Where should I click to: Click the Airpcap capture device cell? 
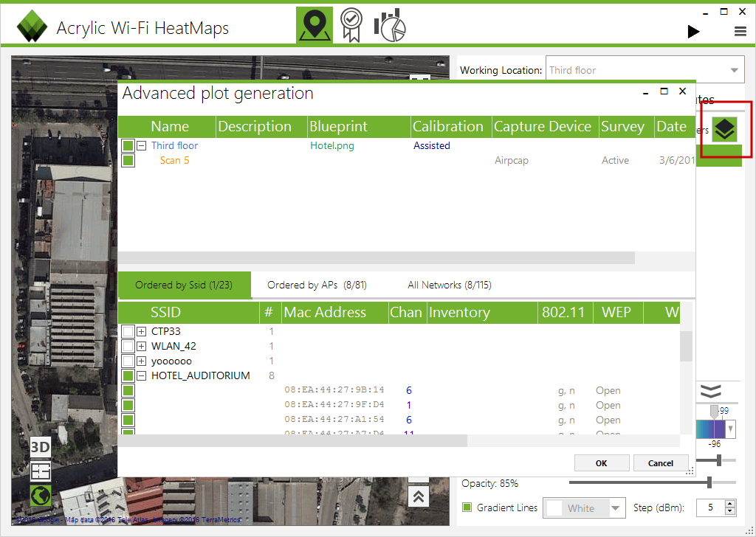(x=511, y=160)
